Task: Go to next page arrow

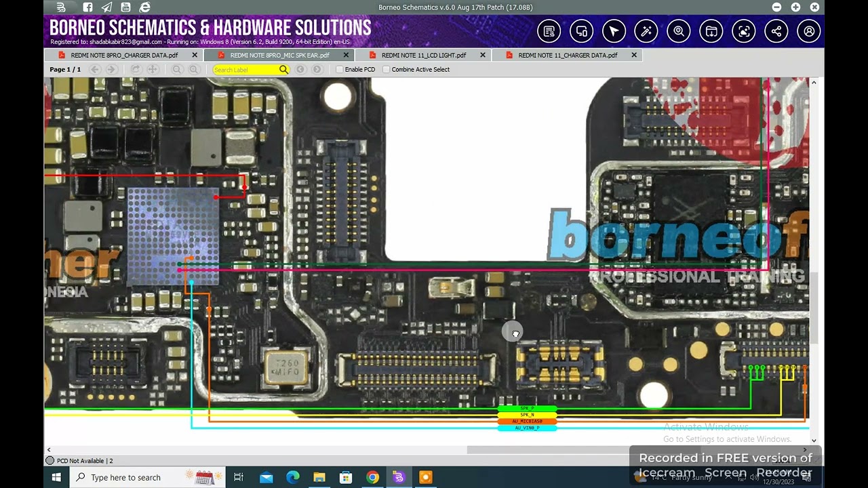Action: coord(112,69)
